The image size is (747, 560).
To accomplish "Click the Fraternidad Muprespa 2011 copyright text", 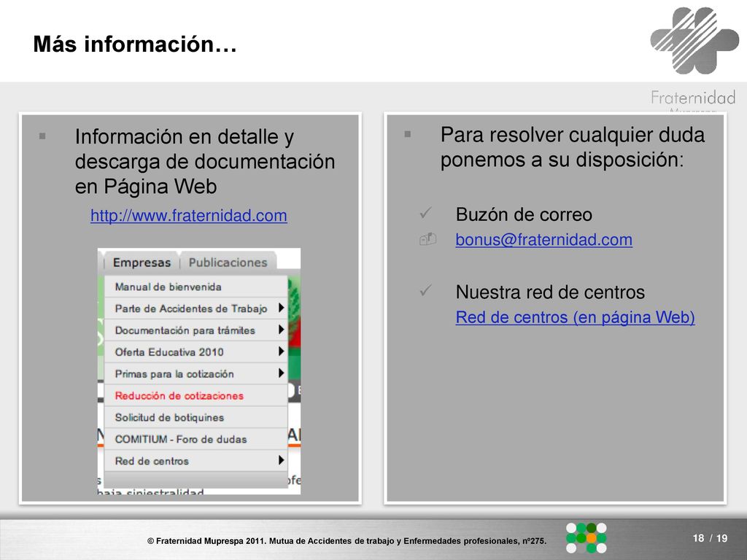I will (347, 541).
